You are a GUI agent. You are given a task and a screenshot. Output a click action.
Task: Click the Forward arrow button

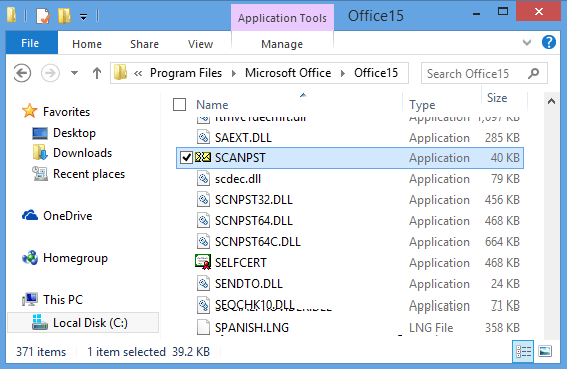pyautogui.click(x=50, y=73)
